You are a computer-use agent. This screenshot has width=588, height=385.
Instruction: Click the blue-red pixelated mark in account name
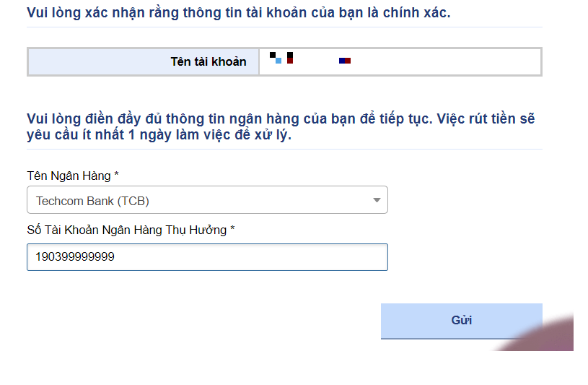345,61
